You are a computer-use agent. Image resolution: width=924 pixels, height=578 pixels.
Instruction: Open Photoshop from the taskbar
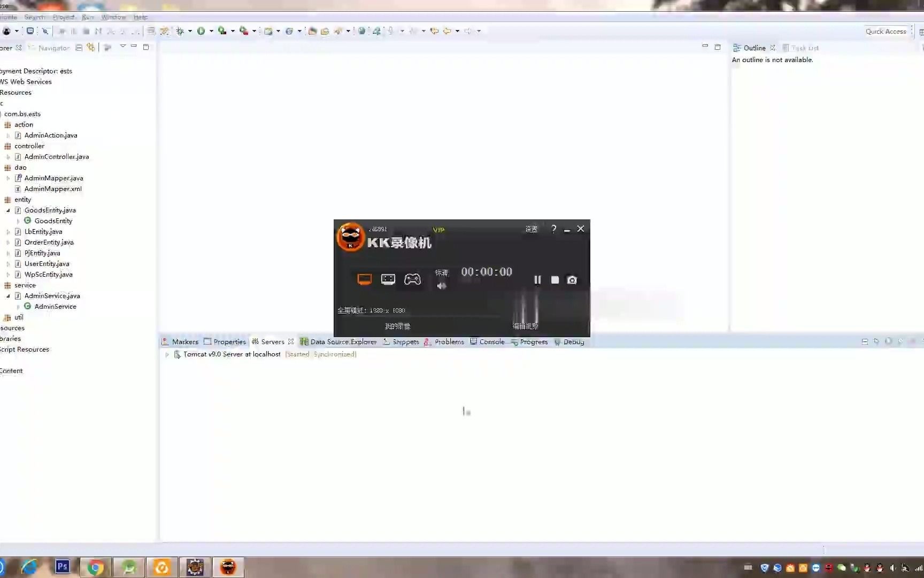click(x=62, y=567)
